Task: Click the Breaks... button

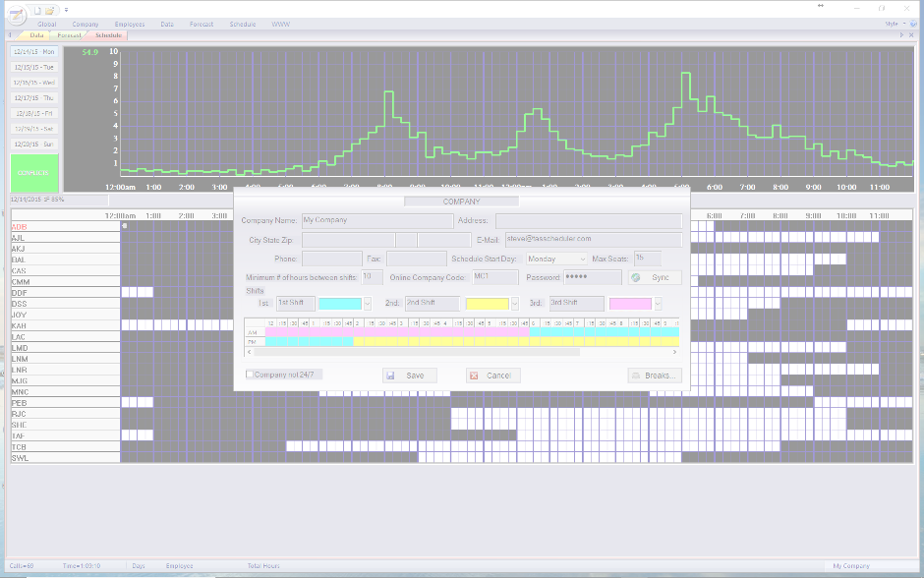Action: coord(655,376)
